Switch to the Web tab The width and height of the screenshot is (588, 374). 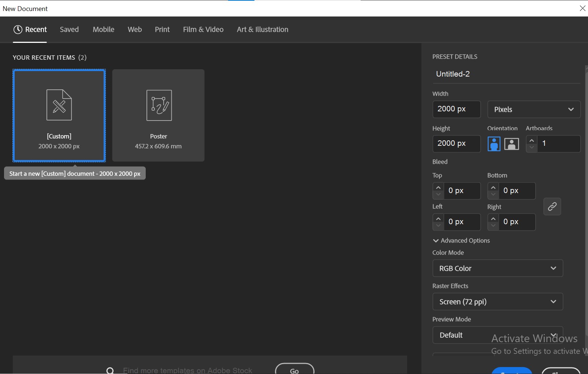tap(135, 29)
